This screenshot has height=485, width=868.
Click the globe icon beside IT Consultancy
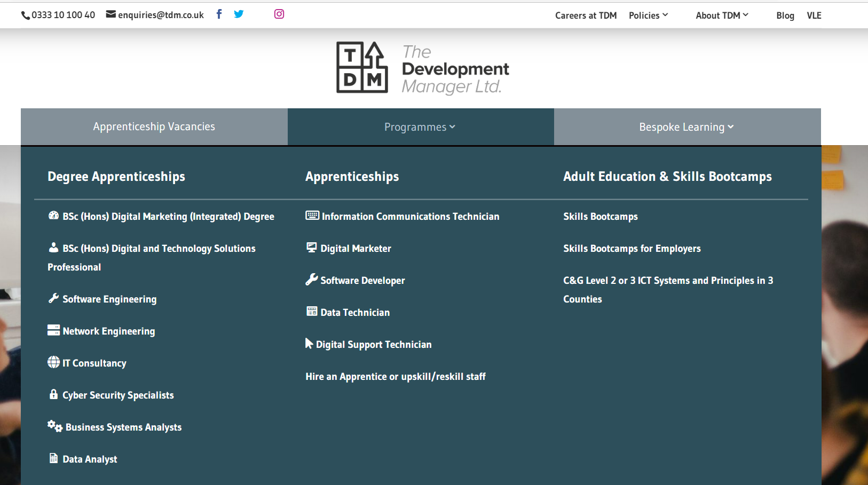(x=53, y=362)
